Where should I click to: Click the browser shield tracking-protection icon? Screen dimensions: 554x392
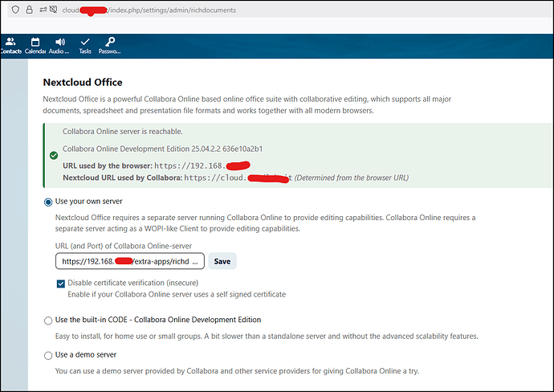15,10
